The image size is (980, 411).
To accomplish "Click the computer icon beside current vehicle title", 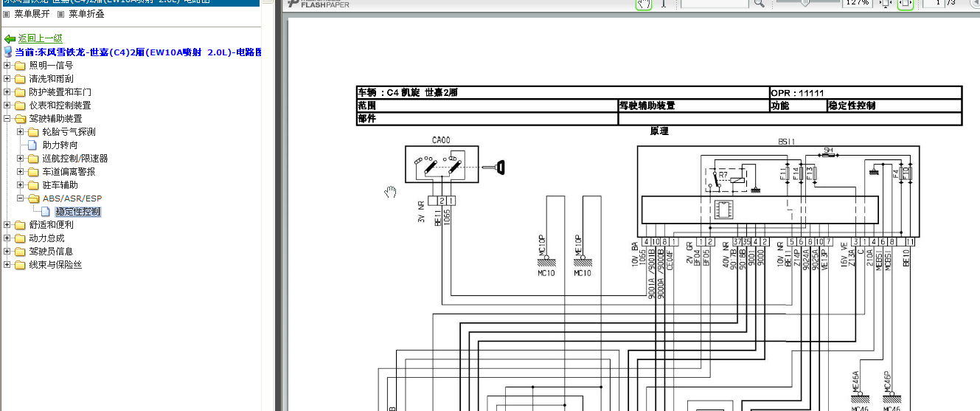I will [8, 52].
